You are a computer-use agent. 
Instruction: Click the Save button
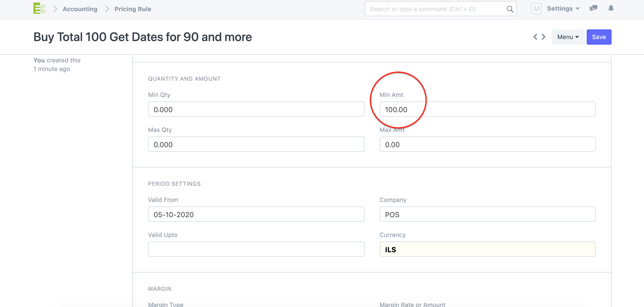coord(599,37)
